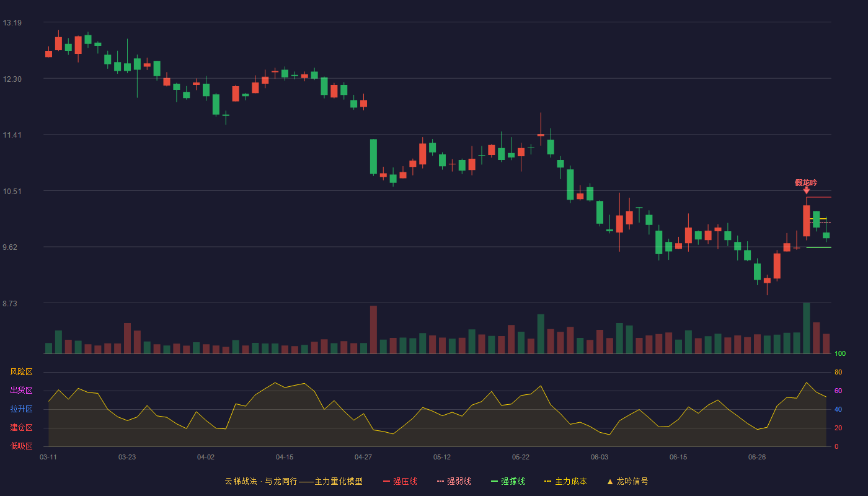This screenshot has width=868, height=496.
Task: Toggle the 龙吟信号 legend label
Action: pyautogui.click(x=632, y=482)
